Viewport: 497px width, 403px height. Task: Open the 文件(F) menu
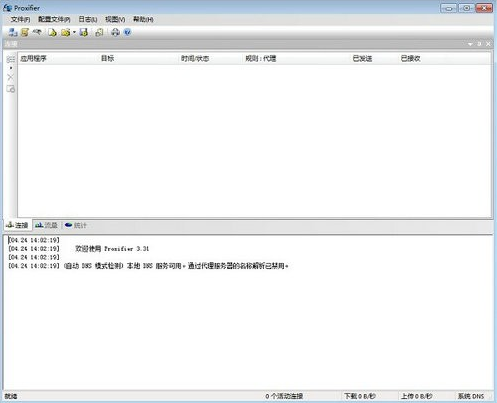20,19
